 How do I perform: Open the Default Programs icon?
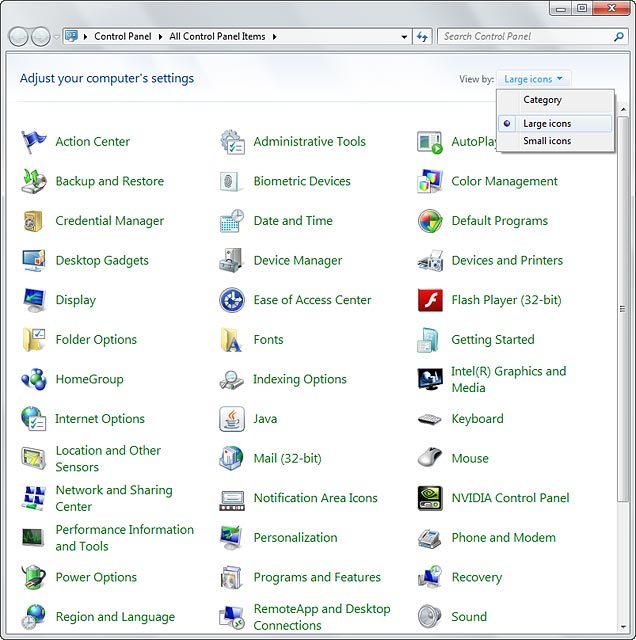(x=430, y=221)
